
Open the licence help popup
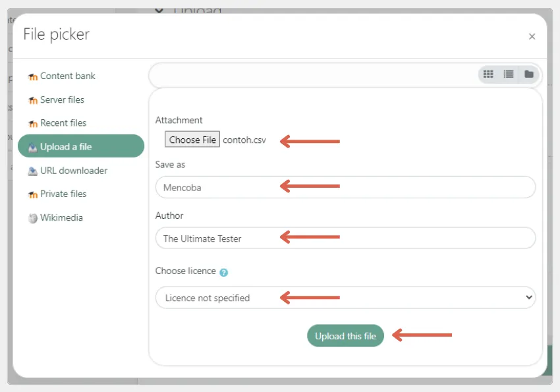tap(224, 270)
